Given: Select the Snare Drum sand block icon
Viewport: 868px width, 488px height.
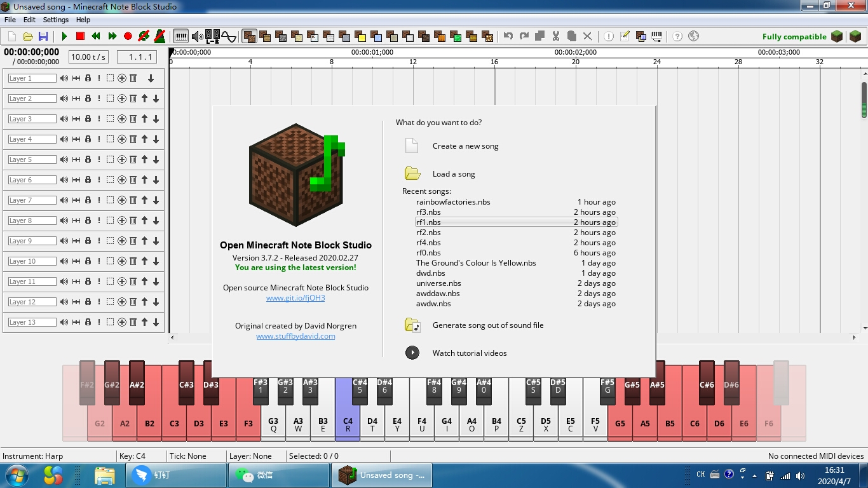Looking at the screenshot, I should 297,36.
